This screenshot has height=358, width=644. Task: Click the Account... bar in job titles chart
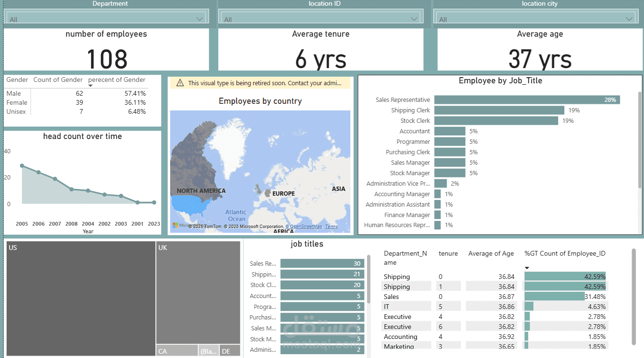(x=322, y=296)
